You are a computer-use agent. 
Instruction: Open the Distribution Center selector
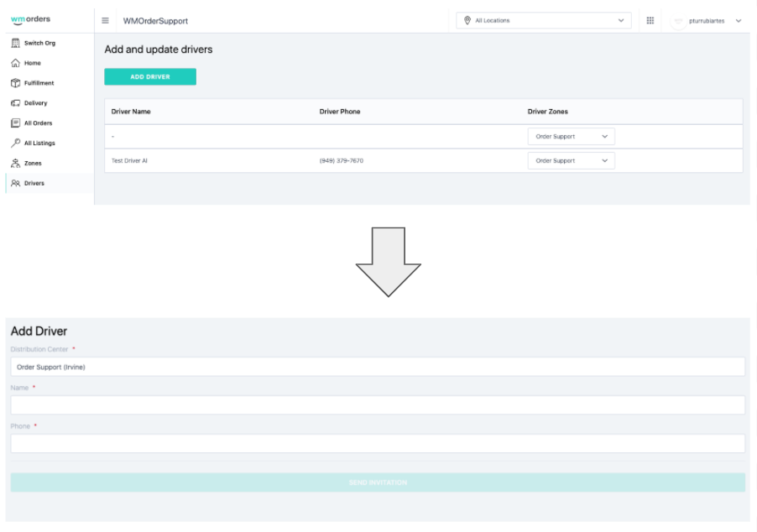point(378,367)
